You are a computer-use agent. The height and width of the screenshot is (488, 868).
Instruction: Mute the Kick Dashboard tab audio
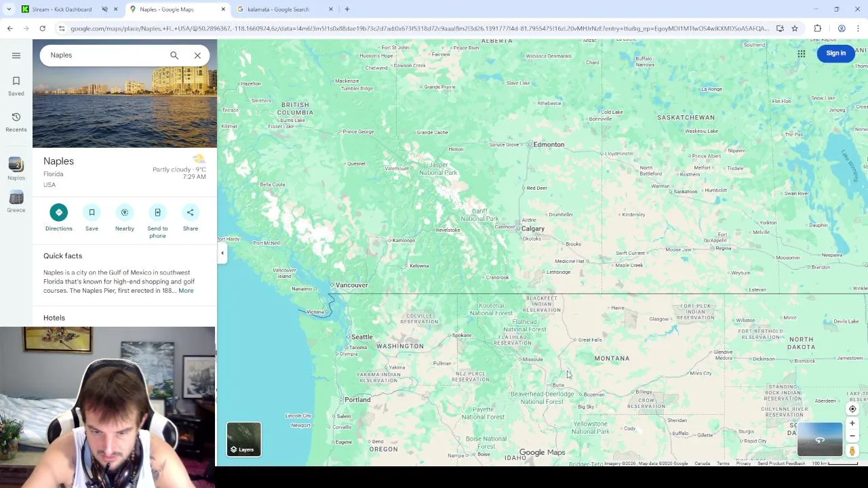point(105,9)
